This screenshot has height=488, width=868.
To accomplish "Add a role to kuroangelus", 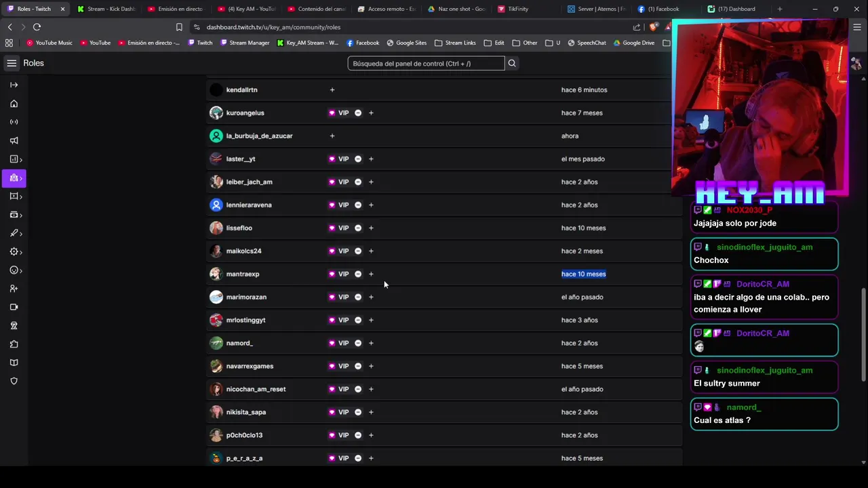I will tap(371, 113).
